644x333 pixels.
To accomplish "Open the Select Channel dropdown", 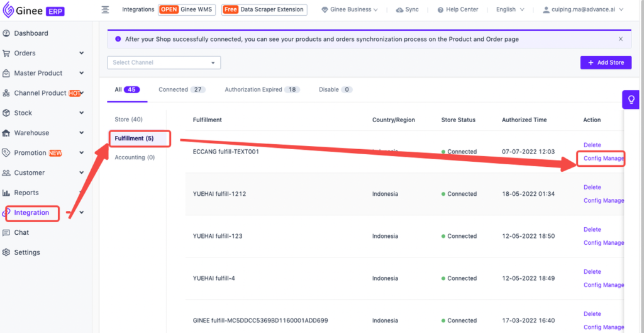I will (164, 62).
